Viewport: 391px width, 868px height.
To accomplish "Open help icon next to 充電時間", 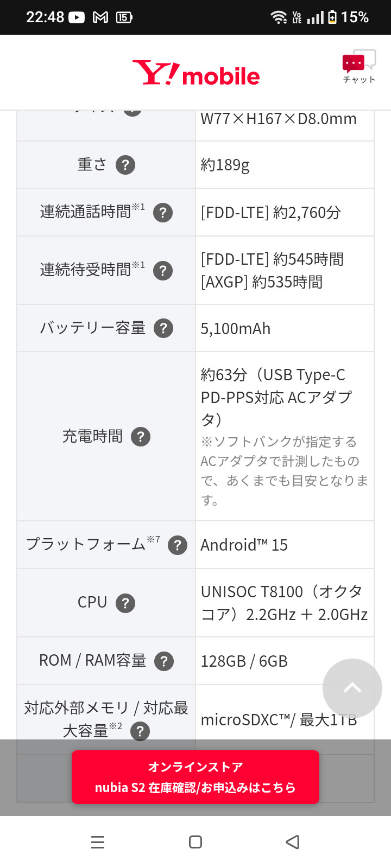I will click(x=141, y=437).
